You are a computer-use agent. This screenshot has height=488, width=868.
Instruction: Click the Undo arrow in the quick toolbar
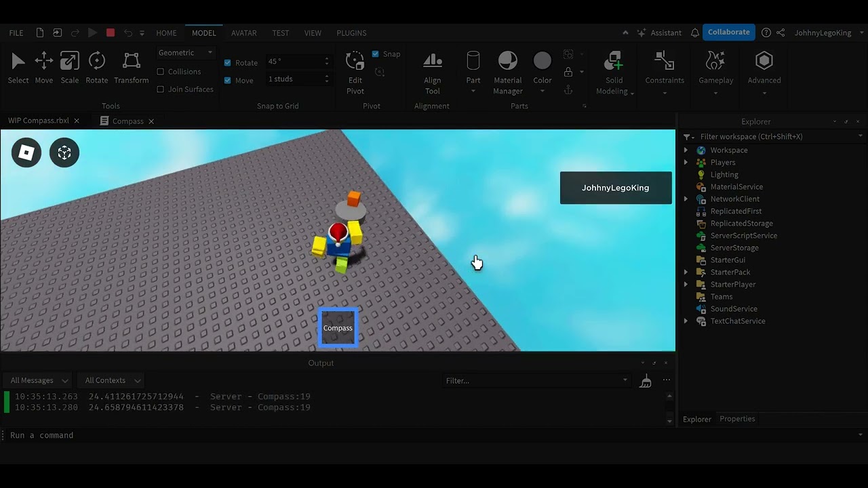tap(128, 33)
